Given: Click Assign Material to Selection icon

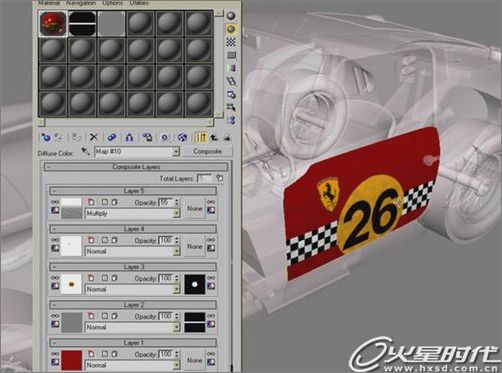Looking at the screenshot, I should (x=76, y=137).
